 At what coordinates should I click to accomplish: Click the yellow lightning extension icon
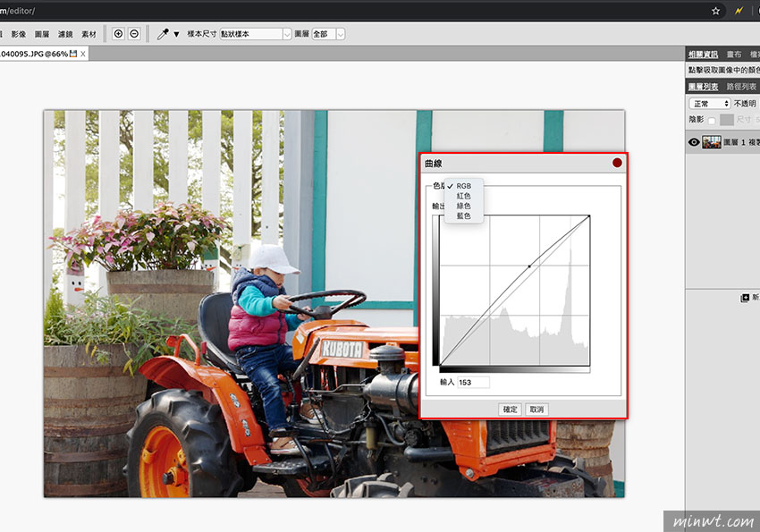coord(739,11)
